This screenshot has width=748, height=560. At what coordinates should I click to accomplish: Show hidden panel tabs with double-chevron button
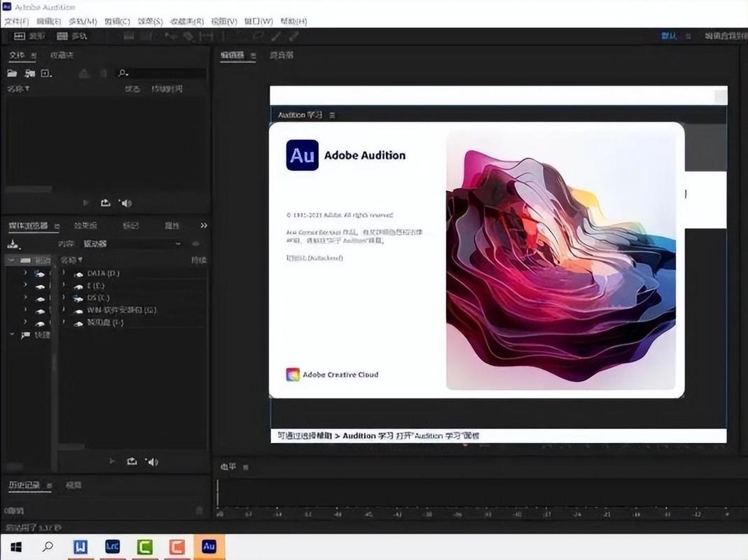tap(204, 225)
